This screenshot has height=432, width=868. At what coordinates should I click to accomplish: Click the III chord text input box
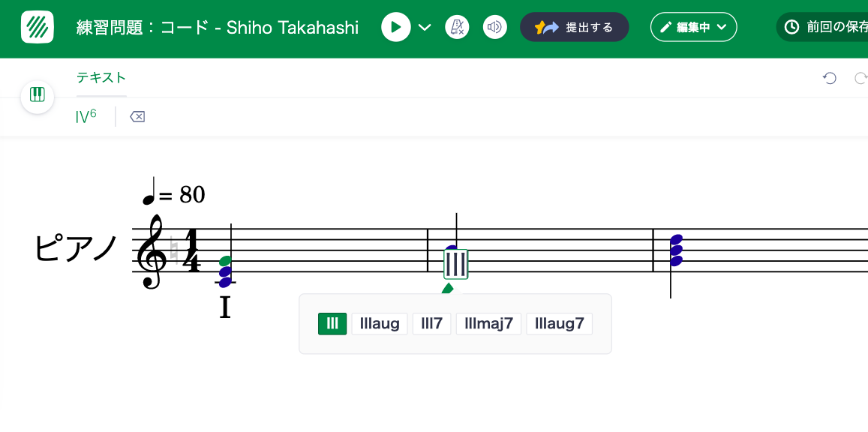tap(455, 264)
